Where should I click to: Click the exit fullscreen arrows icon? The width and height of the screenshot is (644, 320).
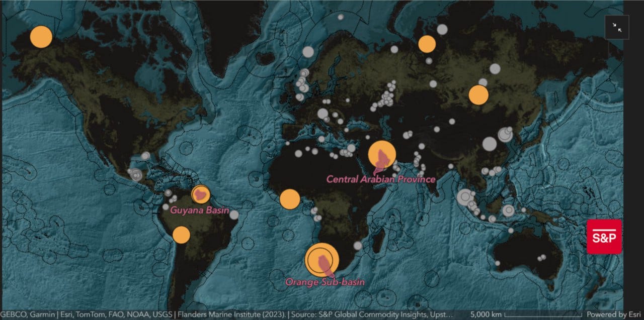tap(617, 27)
